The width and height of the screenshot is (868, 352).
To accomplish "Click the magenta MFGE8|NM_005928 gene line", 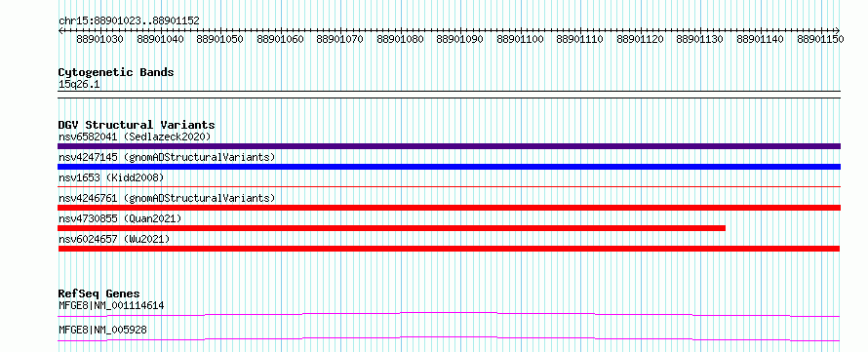I will (x=449, y=338).
